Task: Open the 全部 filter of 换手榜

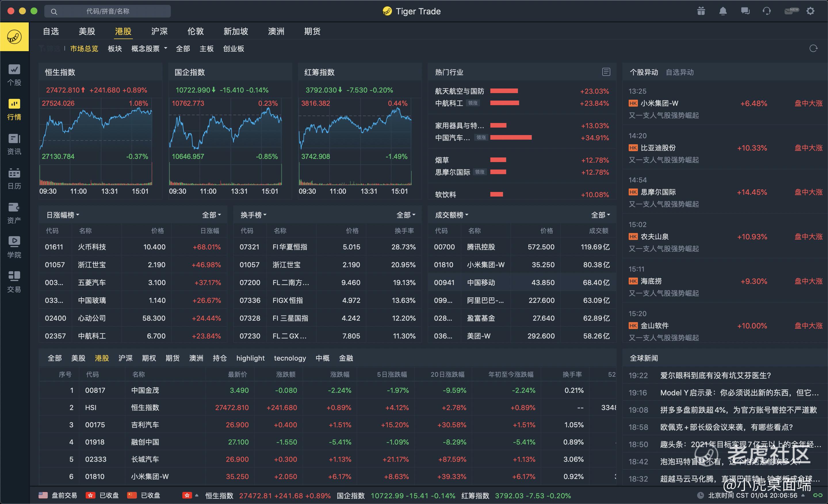Action: point(406,215)
